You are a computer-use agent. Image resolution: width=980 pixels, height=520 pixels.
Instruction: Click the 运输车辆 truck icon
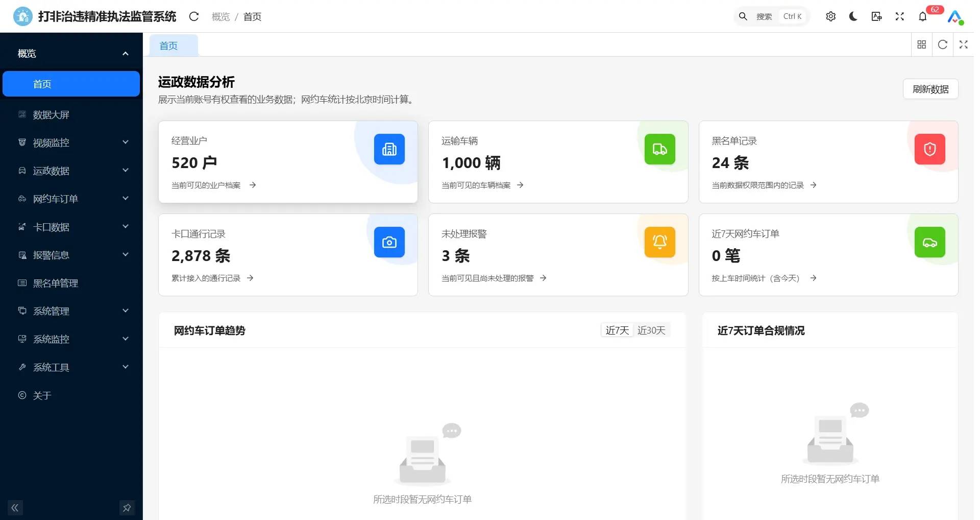[659, 149]
